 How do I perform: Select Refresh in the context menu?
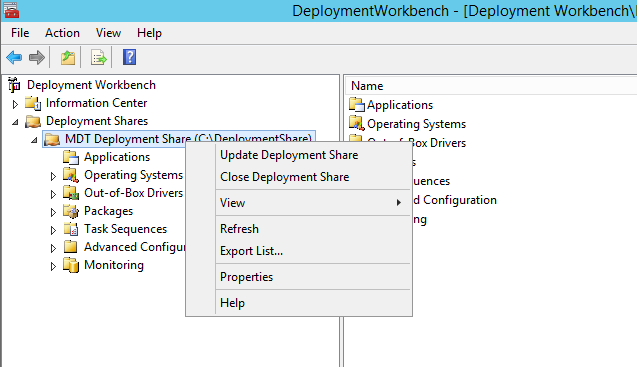[x=313, y=228]
